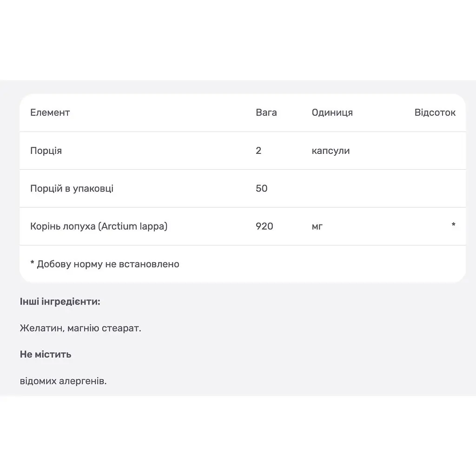
Task: Click Корінь лопуха (Arctium lappa) ingredient
Action: tap(99, 226)
